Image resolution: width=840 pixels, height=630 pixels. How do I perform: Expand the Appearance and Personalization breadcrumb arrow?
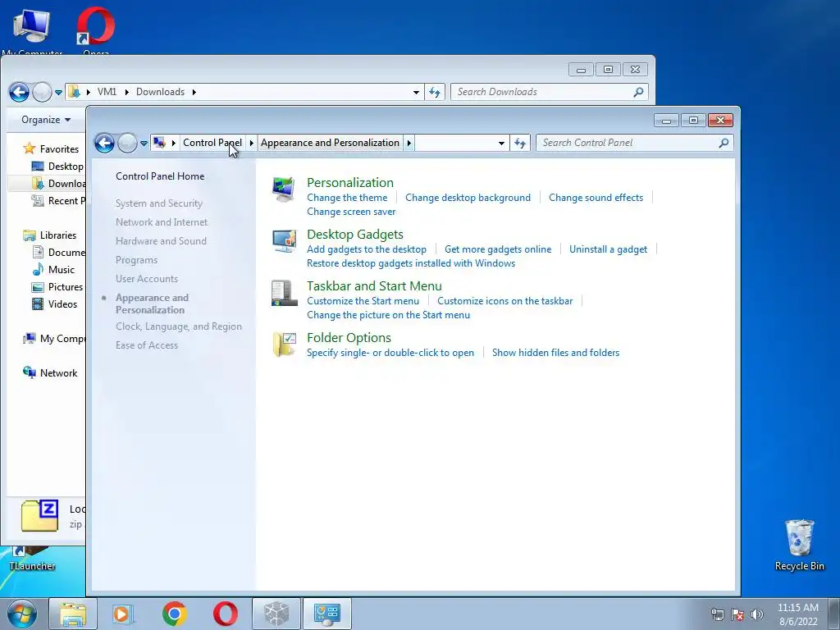tap(409, 143)
